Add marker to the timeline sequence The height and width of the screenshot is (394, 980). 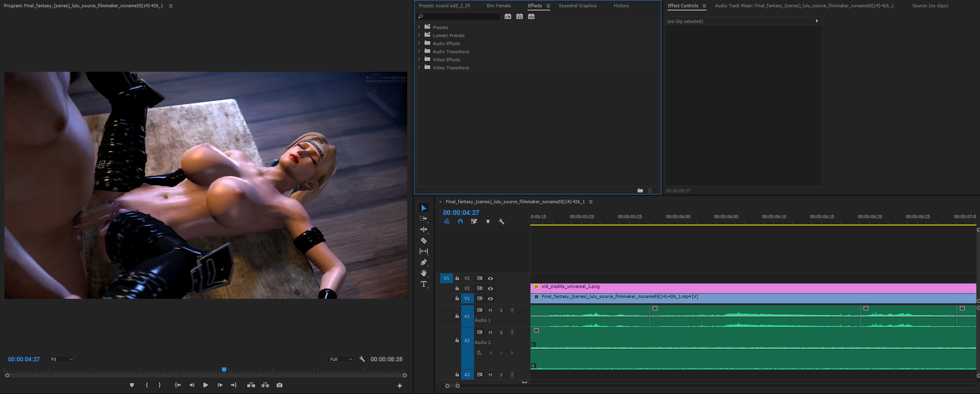488,221
